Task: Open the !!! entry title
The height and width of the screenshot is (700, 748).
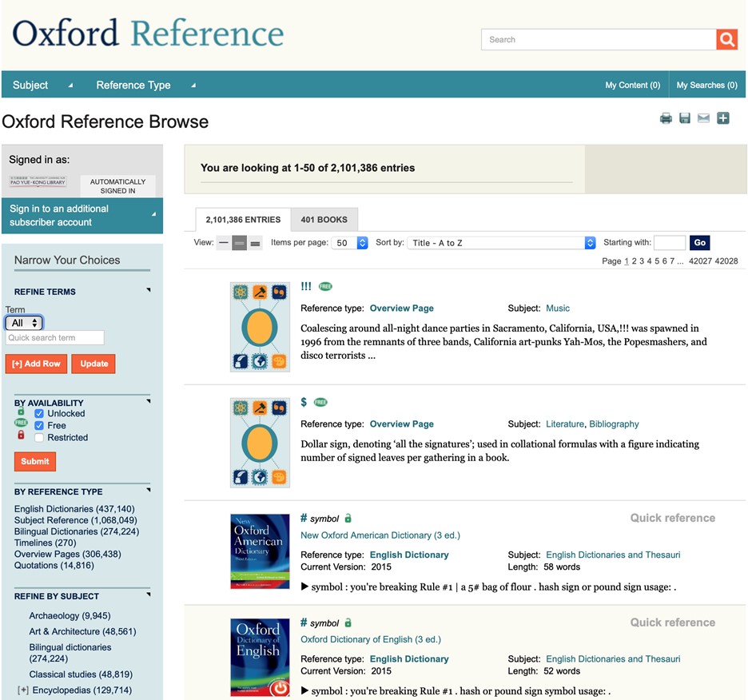Action: [x=306, y=286]
